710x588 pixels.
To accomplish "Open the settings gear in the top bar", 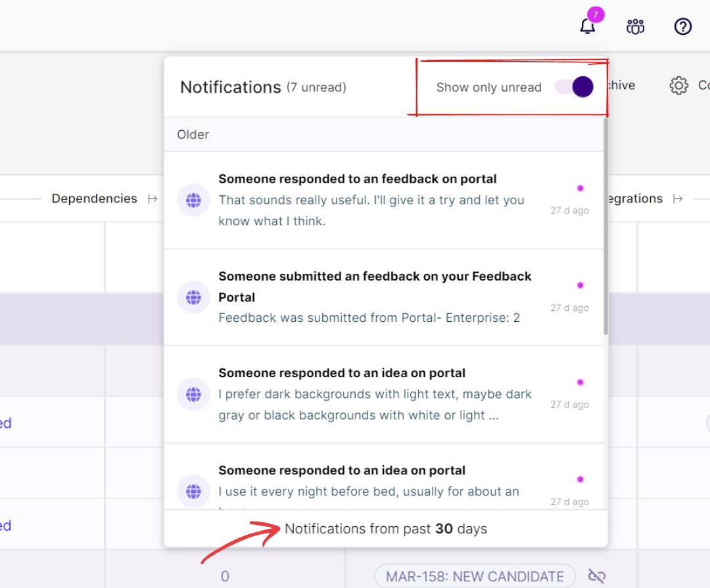I will pyautogui.click(x=678, y=85).
